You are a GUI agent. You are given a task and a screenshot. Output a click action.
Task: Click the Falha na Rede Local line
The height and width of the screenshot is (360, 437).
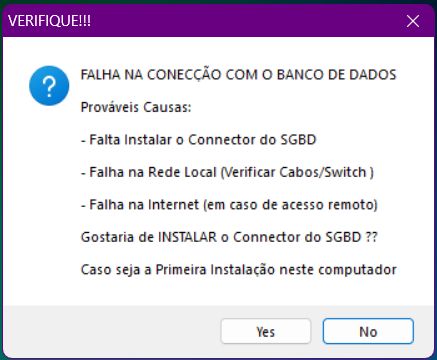(227, 172)
